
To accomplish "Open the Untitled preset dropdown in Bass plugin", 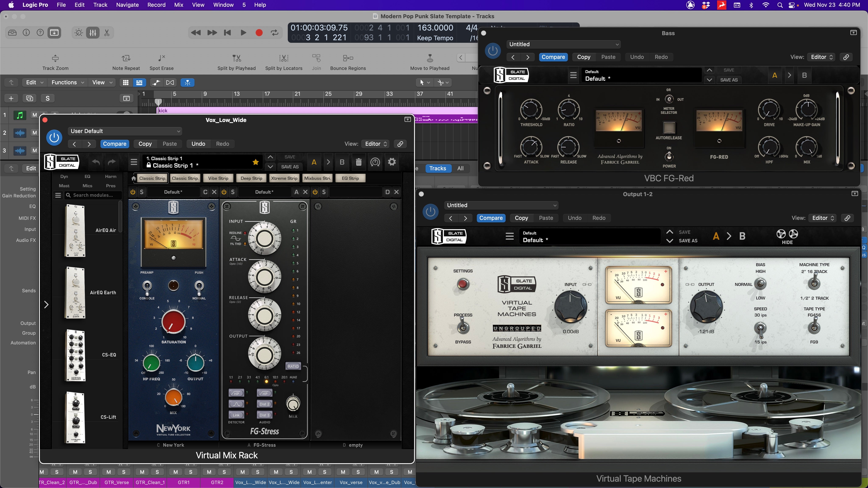I will (x=563, y=44).
